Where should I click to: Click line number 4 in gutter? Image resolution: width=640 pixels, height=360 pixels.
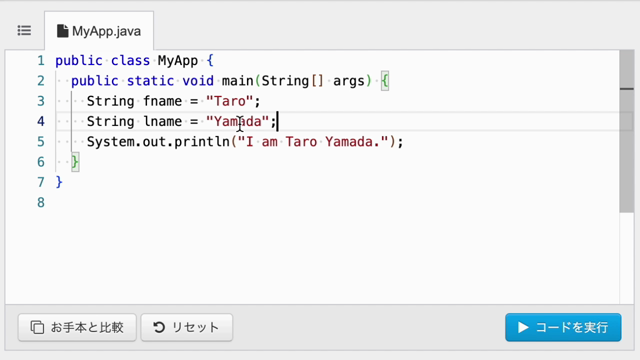click(x=41, y=122)
